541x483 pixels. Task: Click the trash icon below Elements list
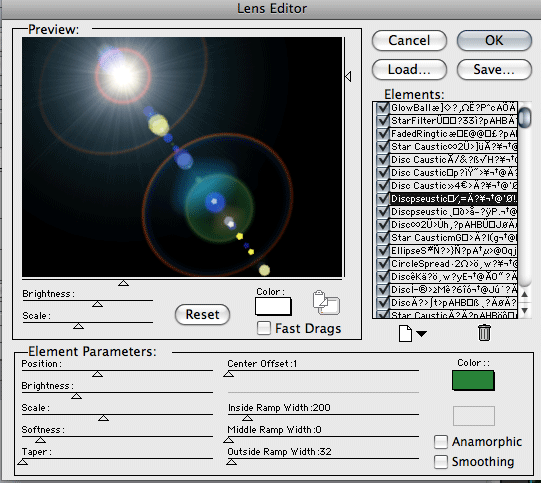coord(484,333)
